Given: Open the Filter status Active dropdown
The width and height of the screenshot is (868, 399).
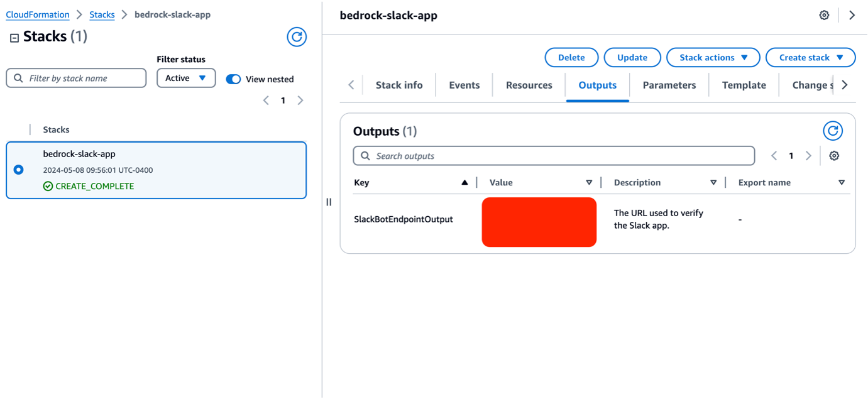Looking at the screenshot, I should 186,78.
